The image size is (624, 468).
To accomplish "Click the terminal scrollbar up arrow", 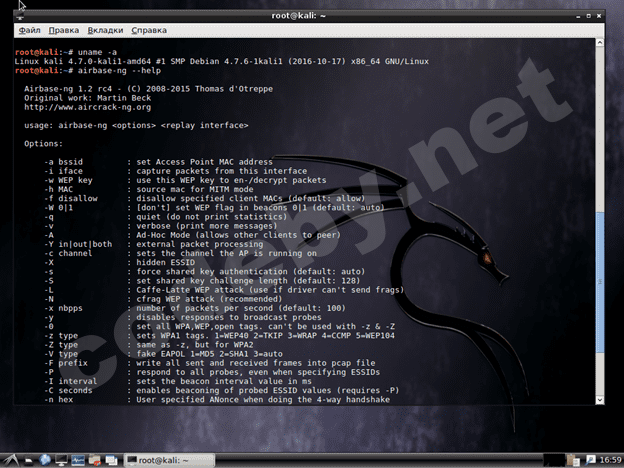I will (600, 42).
